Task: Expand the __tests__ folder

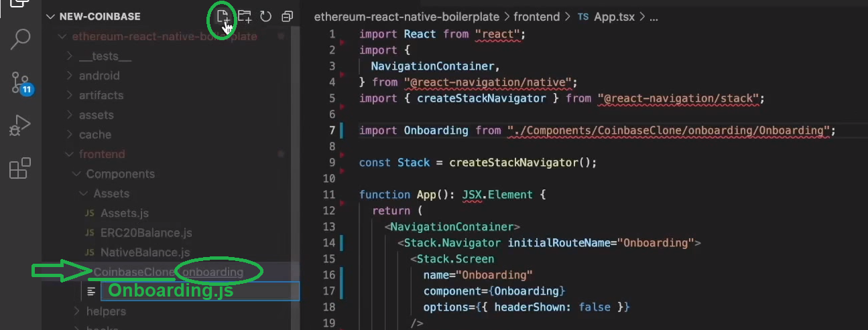Action: 105,56
